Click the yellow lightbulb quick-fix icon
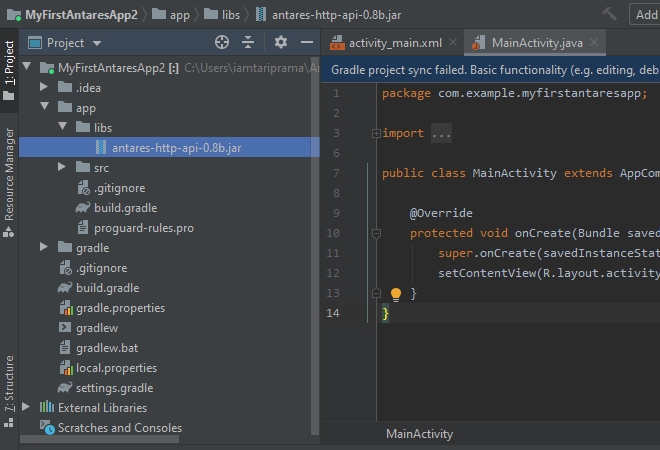 (395, 294)
